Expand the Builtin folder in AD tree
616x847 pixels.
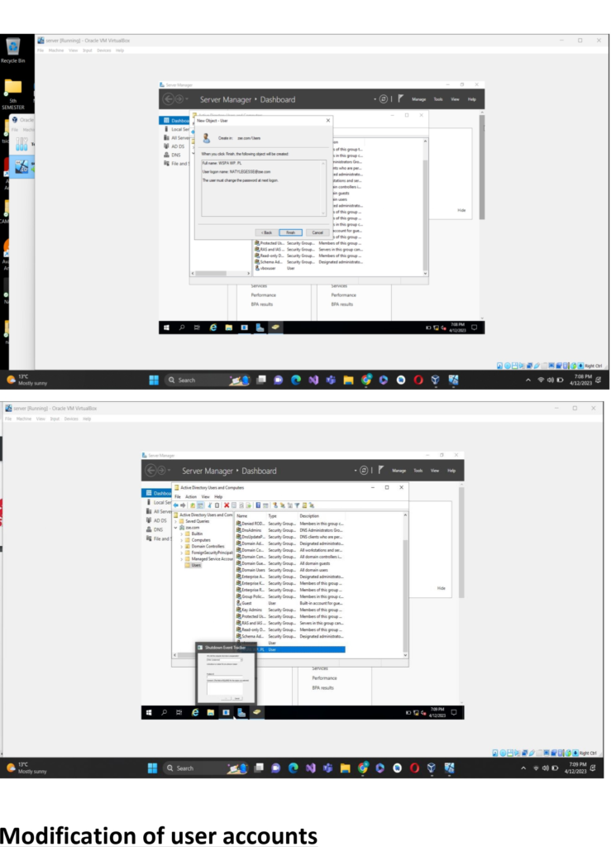click(181, 534)
